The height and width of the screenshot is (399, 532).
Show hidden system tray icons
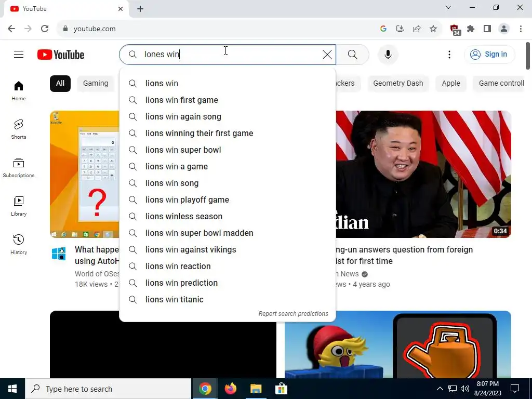[440, 389]
